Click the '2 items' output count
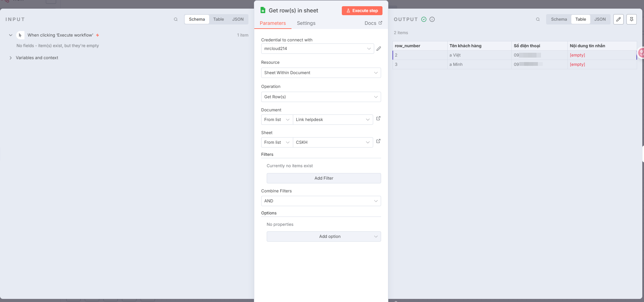Viewport: 644px width, 302px height. 401,33
